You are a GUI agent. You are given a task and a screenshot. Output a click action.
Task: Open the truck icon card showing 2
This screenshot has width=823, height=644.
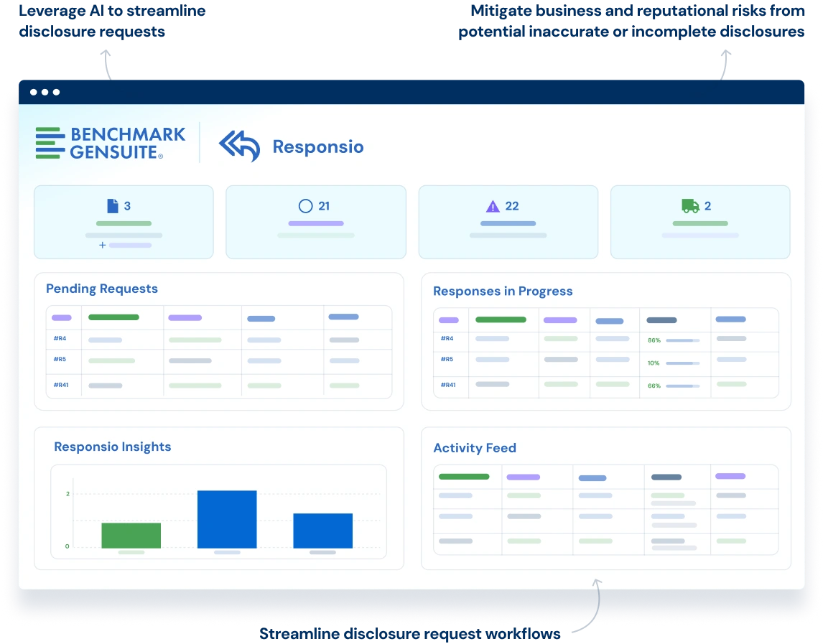700,222
